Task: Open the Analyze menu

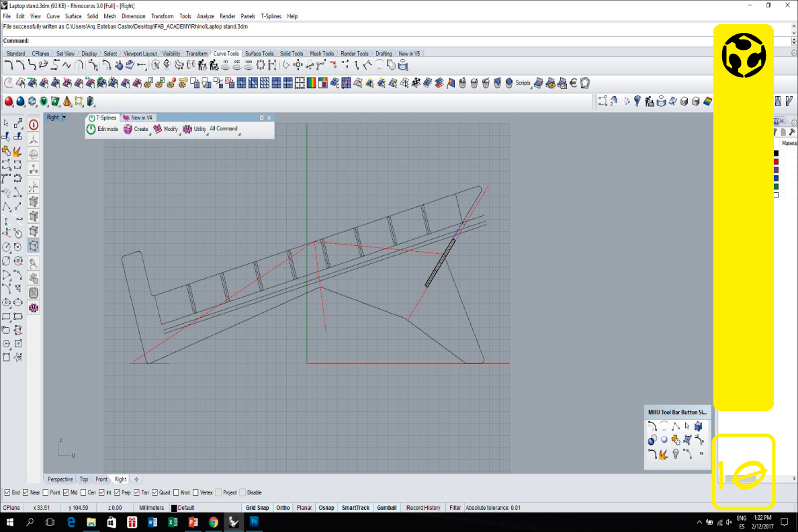Action: (206, 16)
